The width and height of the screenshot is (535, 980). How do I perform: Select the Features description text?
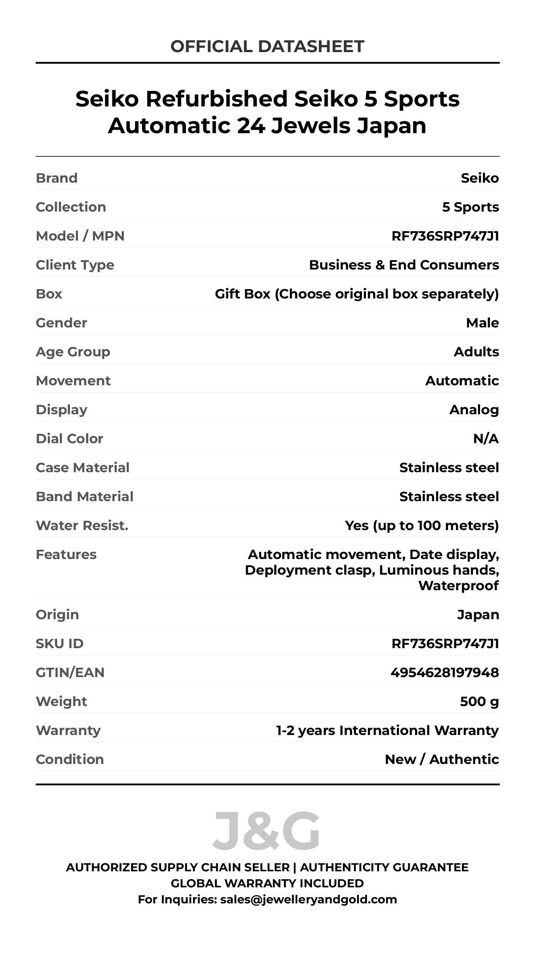372,570
